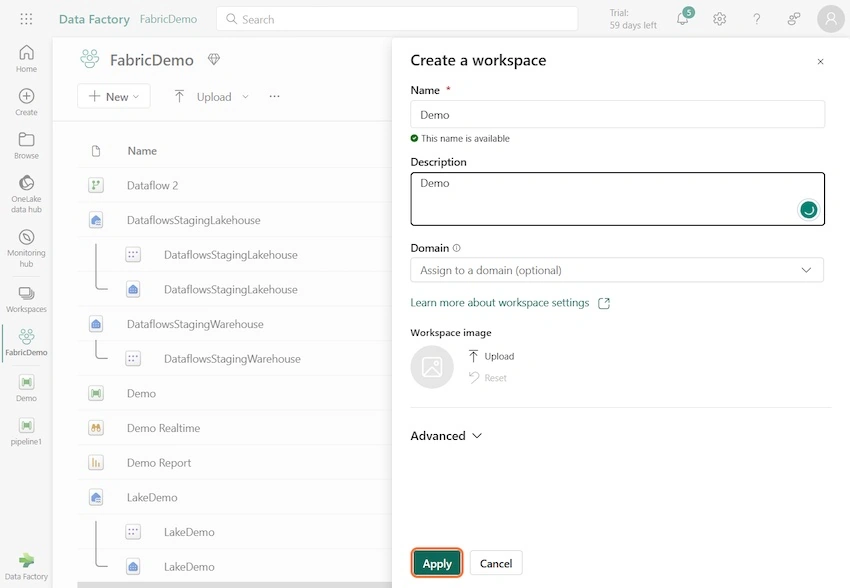
Task: Click the workspace image placeholder
Action: (432, 367)
